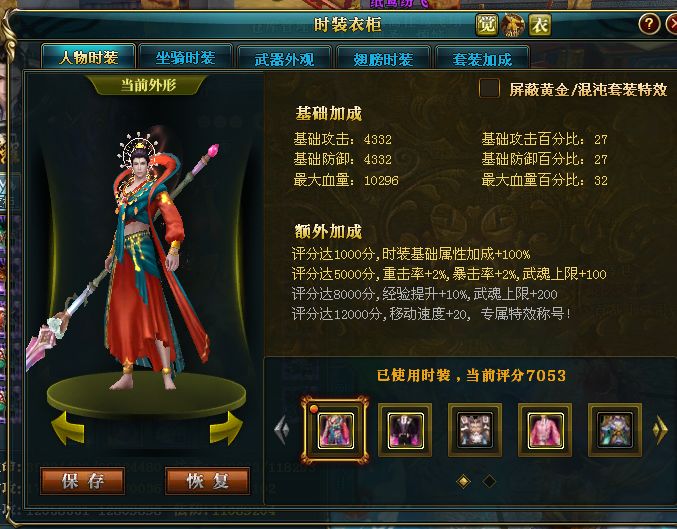Open the golden character icon beside 觉

tap(513, 25)
